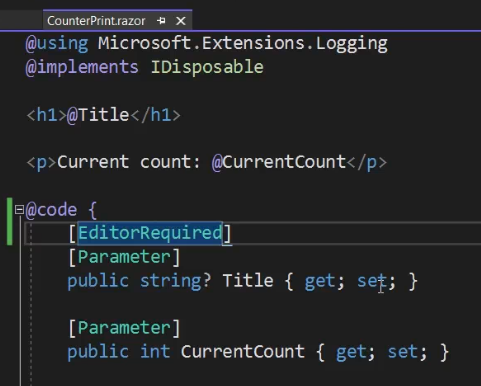Close the CounterPrint.razor tab

(x=181, y=21)
